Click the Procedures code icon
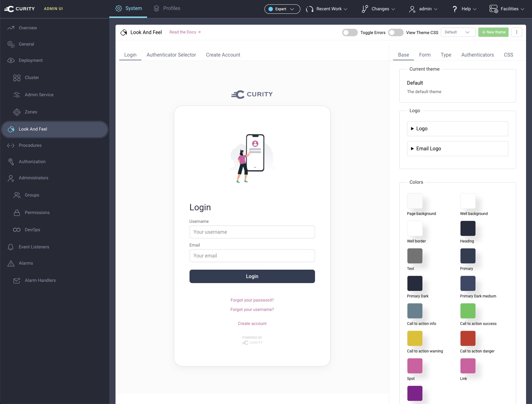 (11, 145)
